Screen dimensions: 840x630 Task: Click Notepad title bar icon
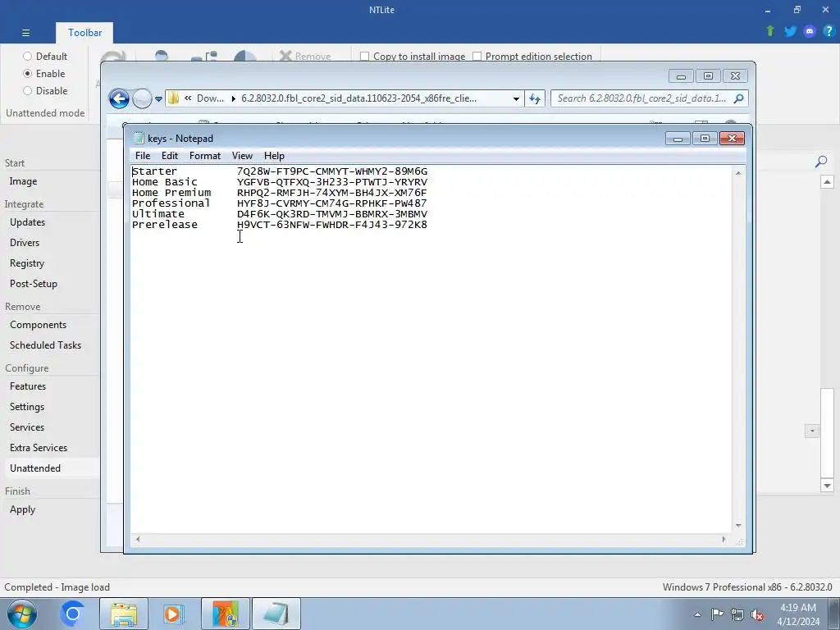tap(139, 138)
